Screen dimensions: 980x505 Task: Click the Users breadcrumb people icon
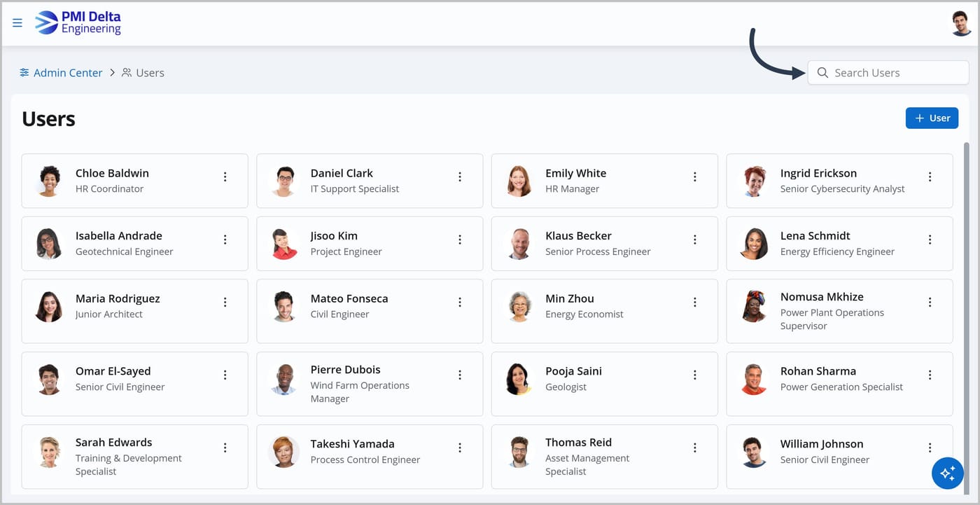tap(127, 73)
